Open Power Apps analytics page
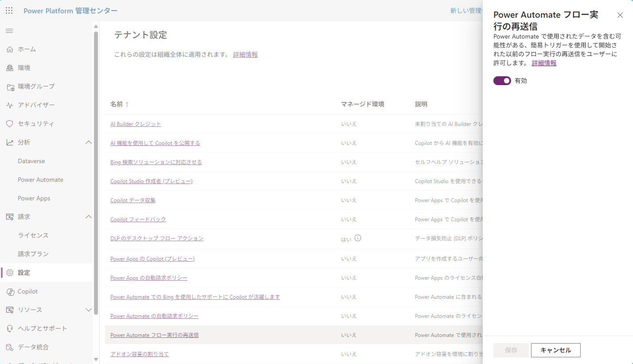633x364 pixels. point(34,198)
